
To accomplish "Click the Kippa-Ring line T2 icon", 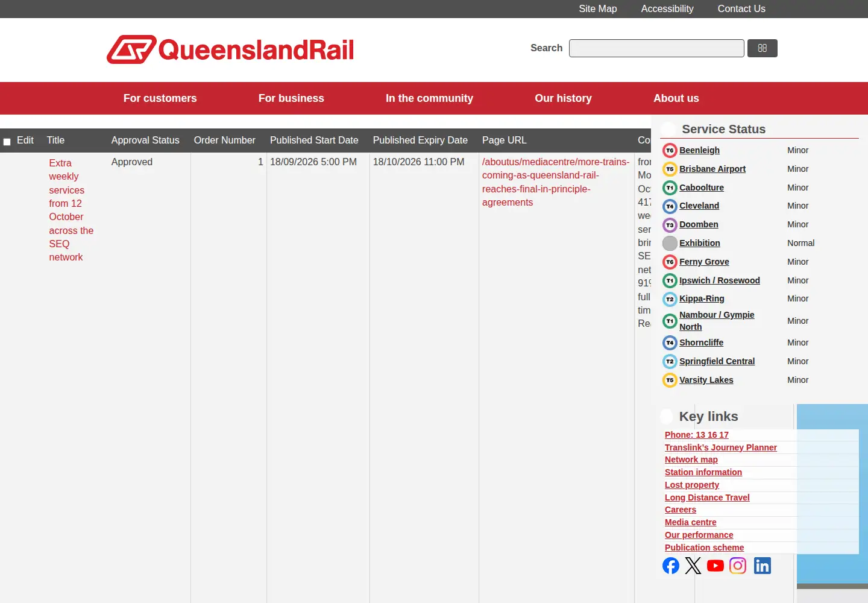I will point(670,299).
